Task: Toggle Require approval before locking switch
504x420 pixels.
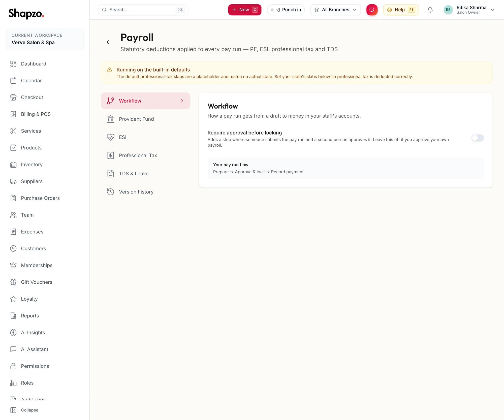Action: [x=478, y=138]
